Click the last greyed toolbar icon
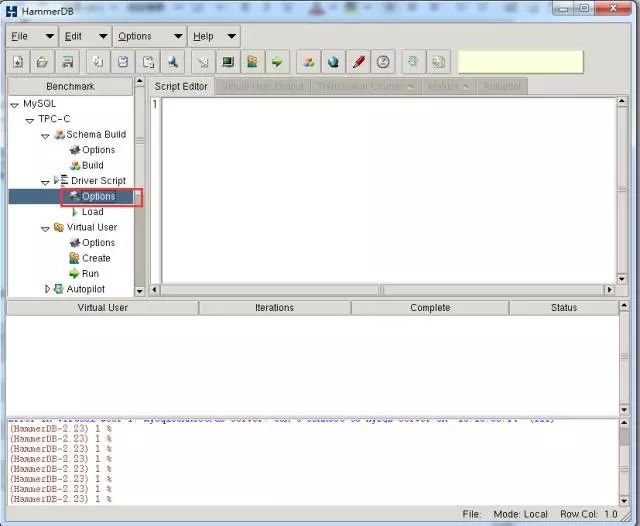The height and width of the screenshot is (526, 640). pyautogui.click(x=438, y=62)
